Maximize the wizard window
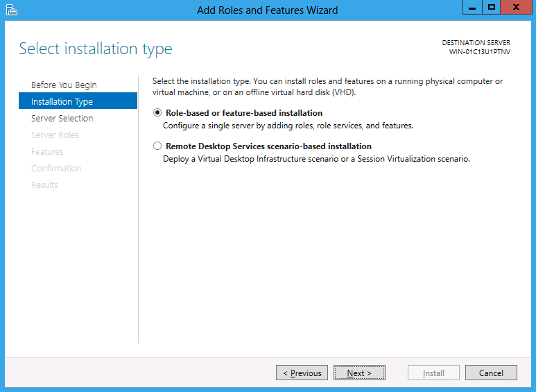 click(x=492, y=7)
